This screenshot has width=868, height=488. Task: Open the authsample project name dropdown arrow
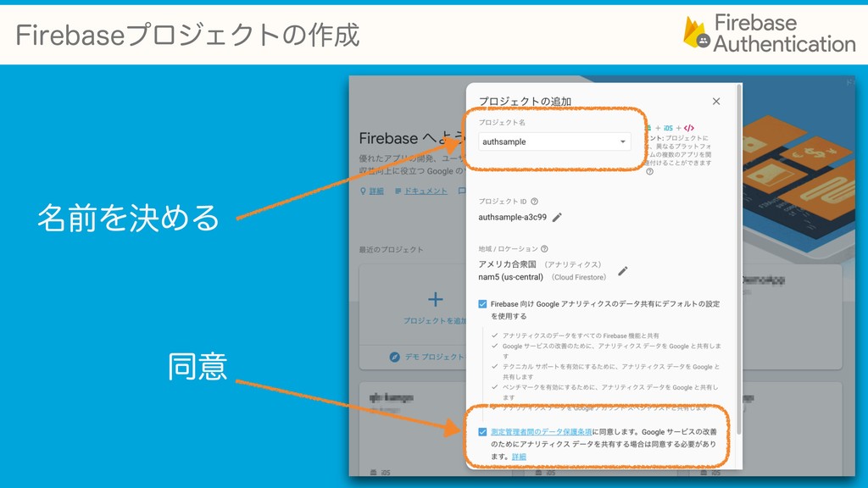[x=623, y=141]
